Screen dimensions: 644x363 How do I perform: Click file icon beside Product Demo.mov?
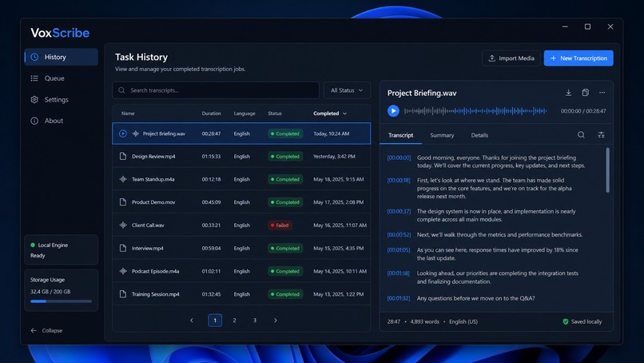pos(123,201)
